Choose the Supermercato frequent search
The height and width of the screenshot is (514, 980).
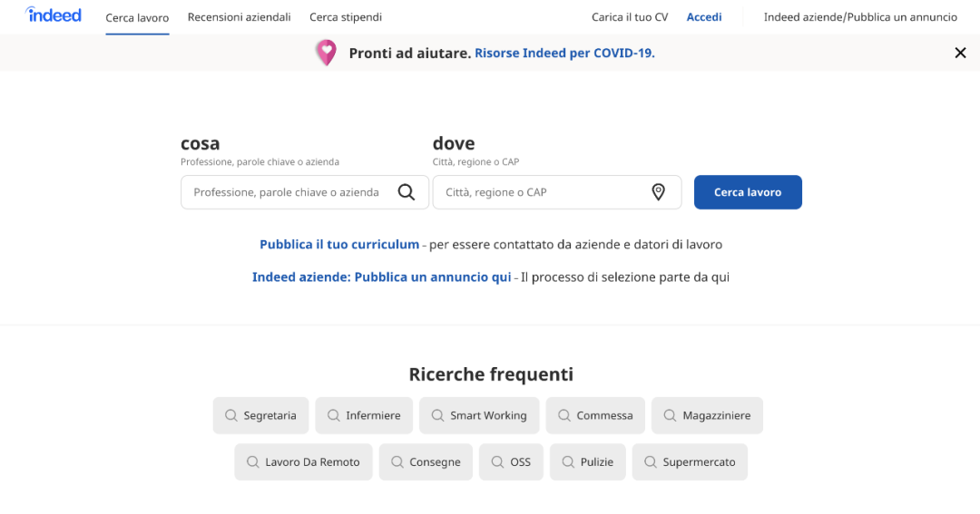690,462
